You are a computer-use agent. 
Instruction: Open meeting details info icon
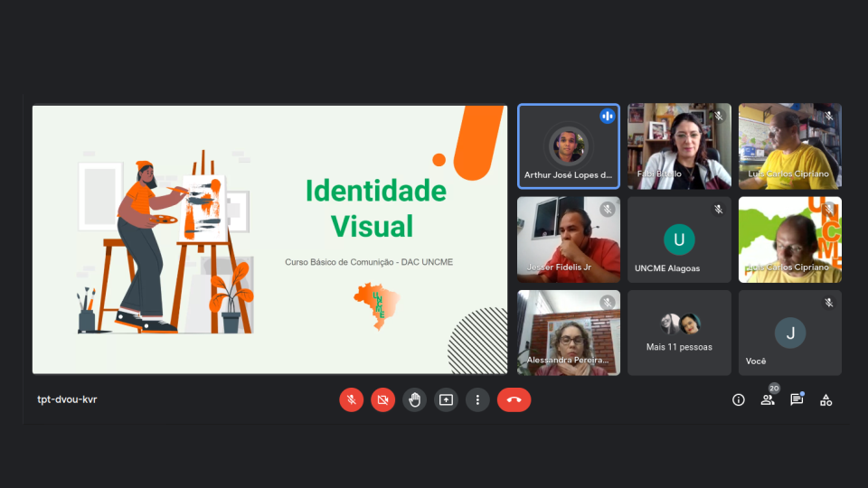point(739,399)
